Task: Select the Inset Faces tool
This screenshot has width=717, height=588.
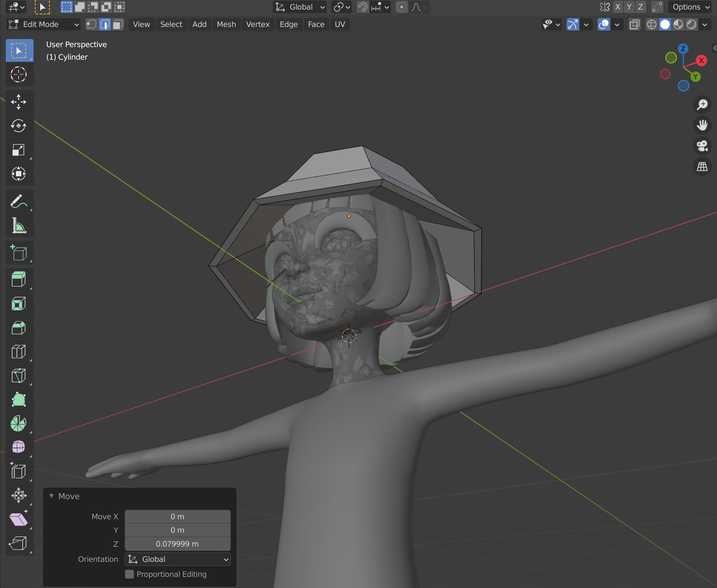Action: [x=19, y=304]
